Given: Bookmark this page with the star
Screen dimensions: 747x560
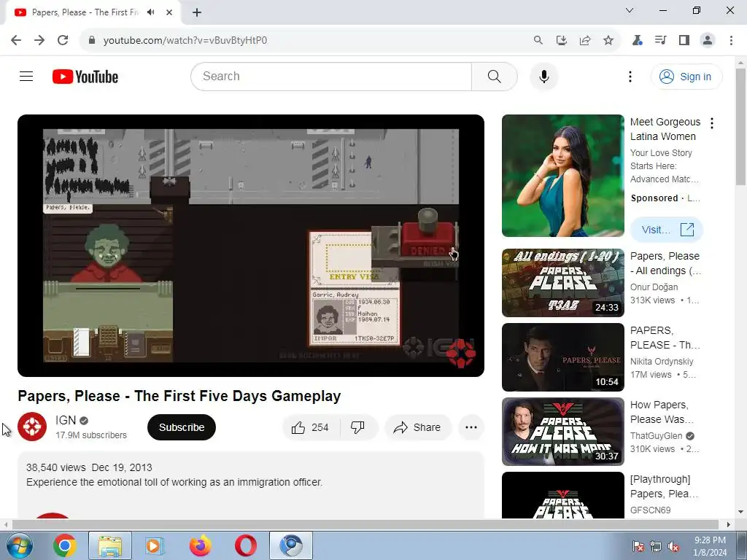Looking at the screenshot, I should tap(608, 41).
